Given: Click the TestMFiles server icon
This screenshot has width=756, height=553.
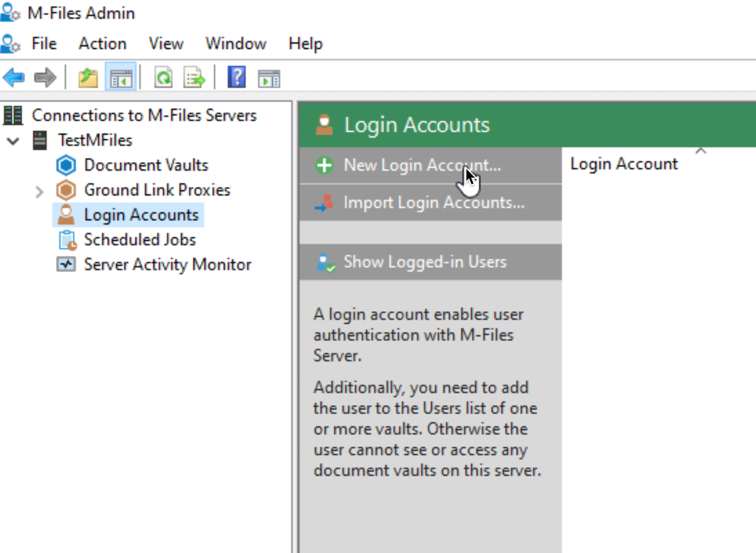Looking at the screenshot, I should (x=40, y=140).
